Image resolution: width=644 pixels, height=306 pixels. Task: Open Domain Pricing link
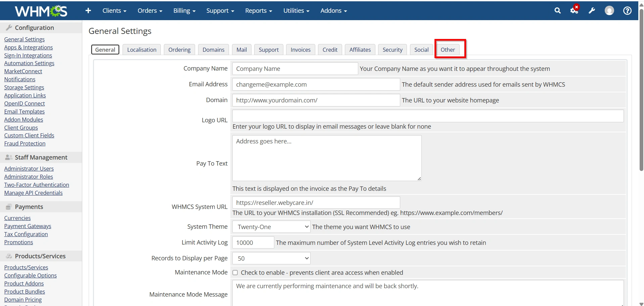(x=23, y=300)
